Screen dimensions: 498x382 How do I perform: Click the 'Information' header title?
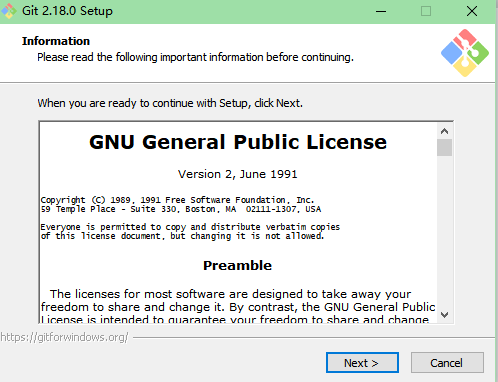(x=56, y=41)
